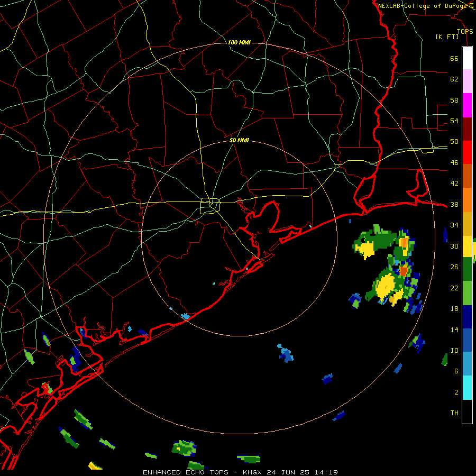Click the legend value '66'
This screenshot has height=476, width=476.
click(x=454, y=58)
